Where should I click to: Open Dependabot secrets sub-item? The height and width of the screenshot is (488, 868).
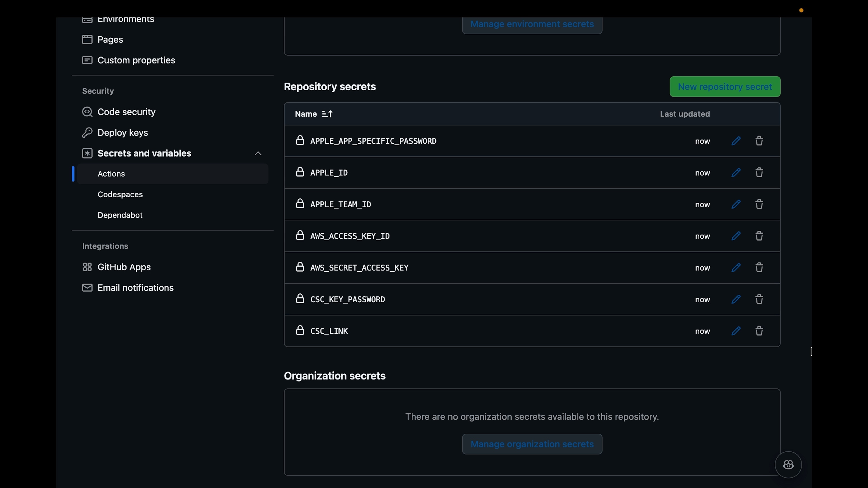tap(120, 215)
